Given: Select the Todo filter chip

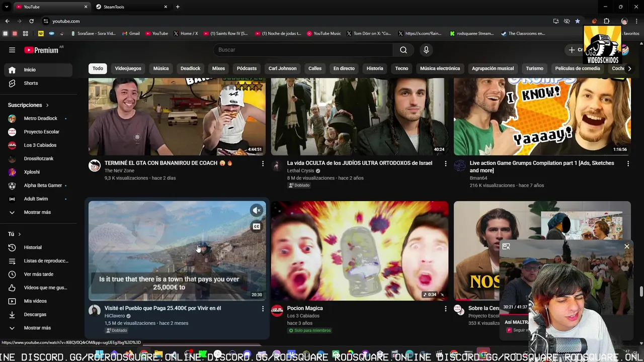Looking at the screenshot, I should pos(98,68).
